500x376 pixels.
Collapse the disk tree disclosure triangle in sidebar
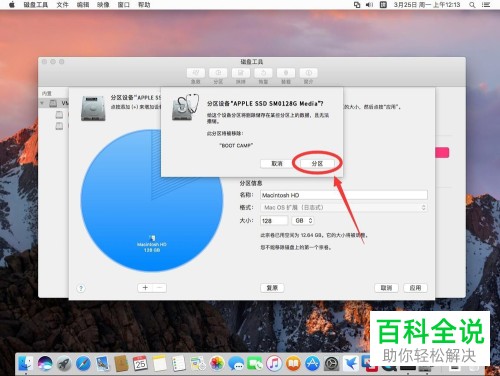tap(42, 103)
